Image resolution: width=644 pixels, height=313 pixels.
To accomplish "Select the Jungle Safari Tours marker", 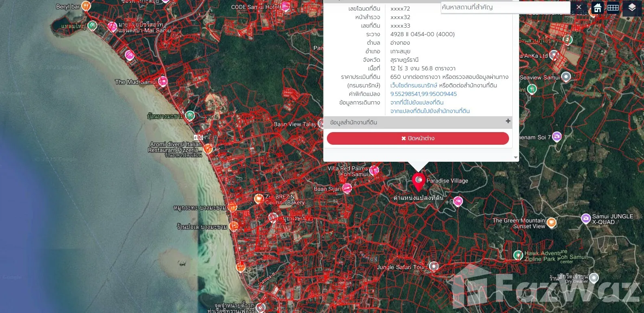I will pos(434,267).
